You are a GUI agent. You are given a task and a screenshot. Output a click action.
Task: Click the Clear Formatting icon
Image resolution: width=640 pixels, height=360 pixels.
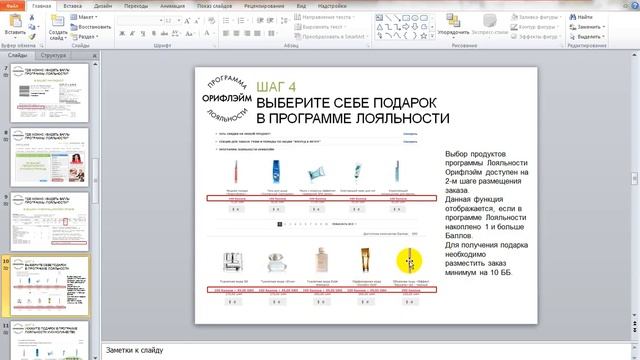click(211, 20)
